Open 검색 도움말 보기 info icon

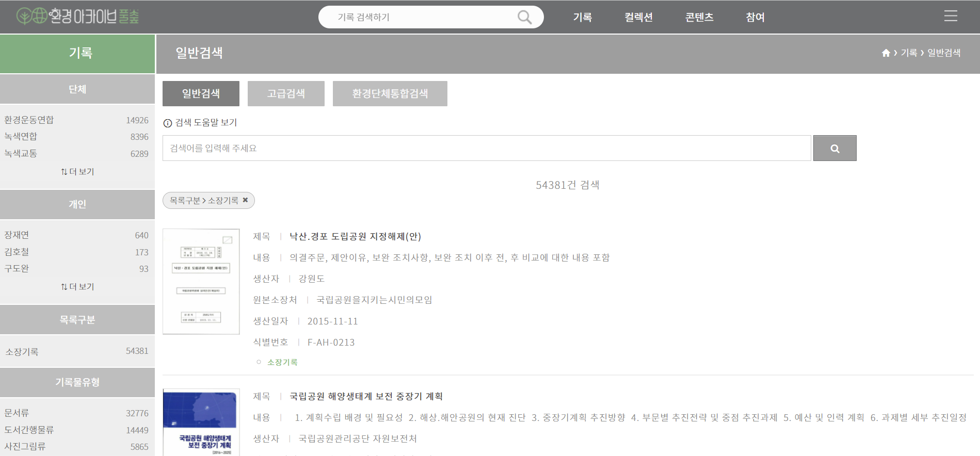point(167,123)
